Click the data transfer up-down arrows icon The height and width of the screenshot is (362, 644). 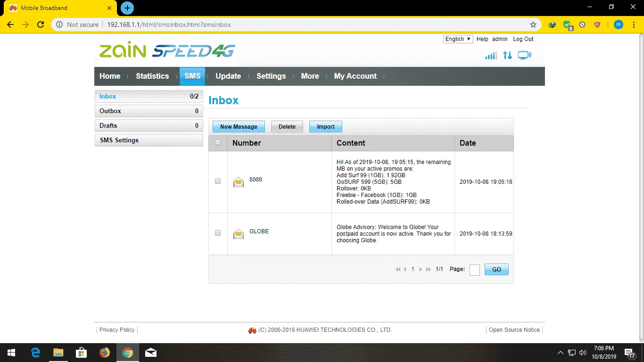507,55
